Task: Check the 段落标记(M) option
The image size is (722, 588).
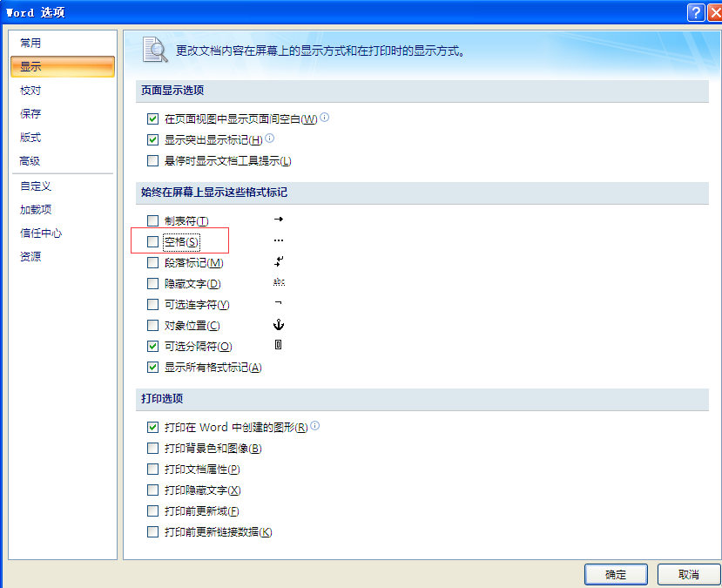Action: click(x=153, y=263)
